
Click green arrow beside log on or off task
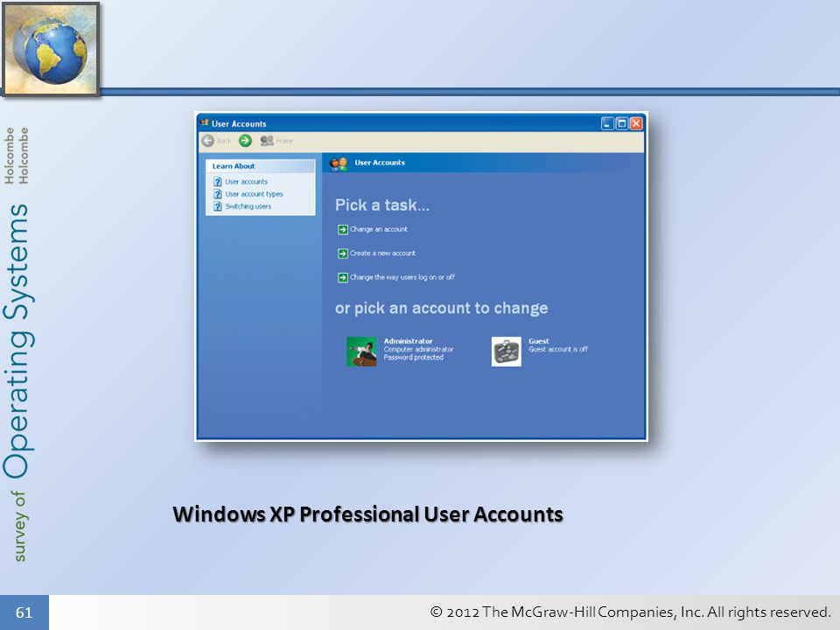(343, 277)
